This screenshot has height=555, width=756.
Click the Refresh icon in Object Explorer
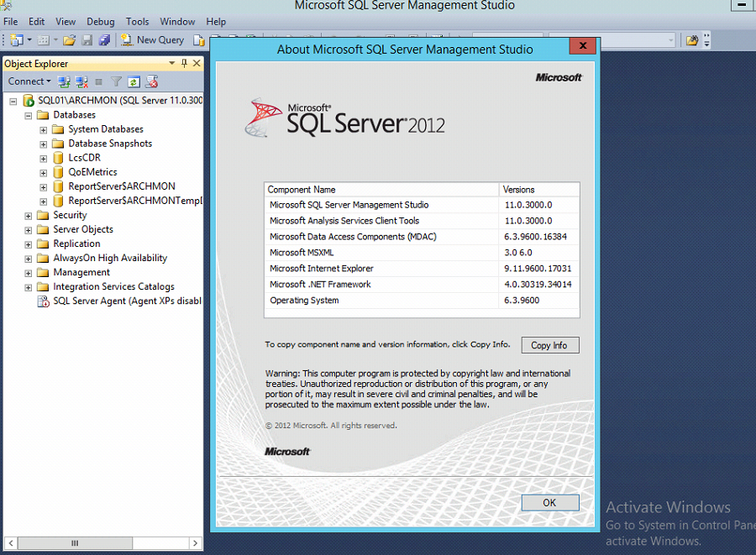click(x=134, y=81)
